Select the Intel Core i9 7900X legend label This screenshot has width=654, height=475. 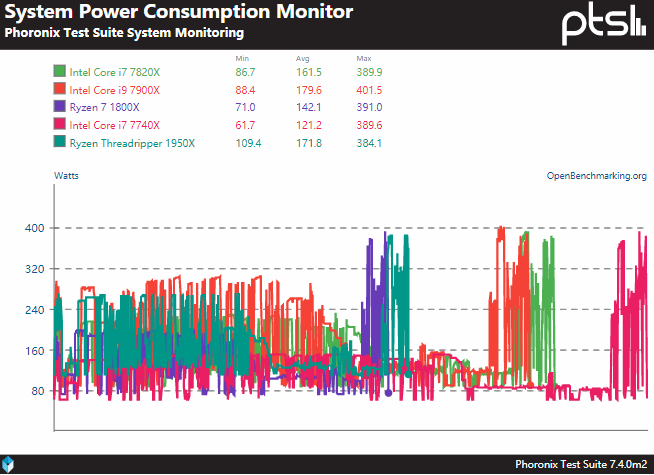tap(115, 90)
